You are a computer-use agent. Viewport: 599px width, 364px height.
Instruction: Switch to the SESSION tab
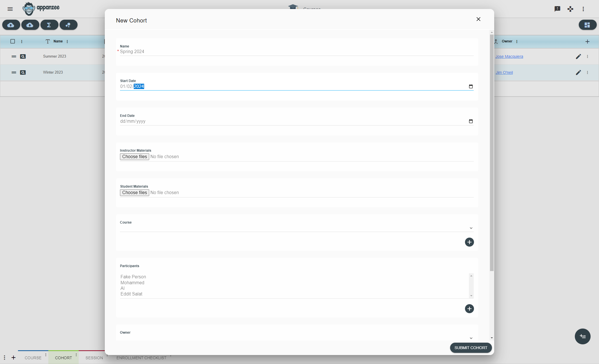click(x=94, y=358)
